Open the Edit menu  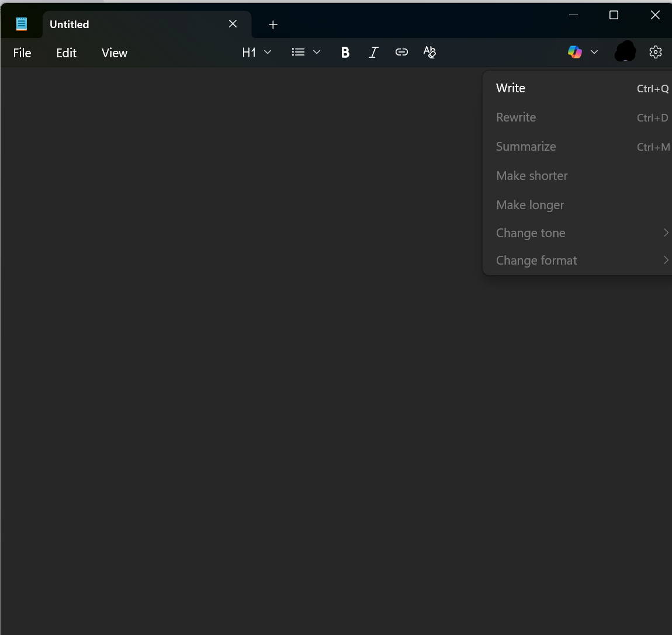pos(67,53)
